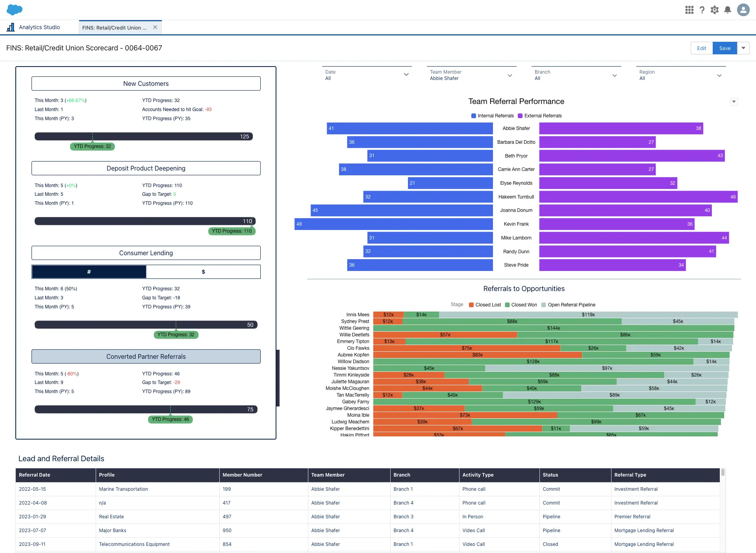Open the user avatar profile icon

click(x=743, y=10)
